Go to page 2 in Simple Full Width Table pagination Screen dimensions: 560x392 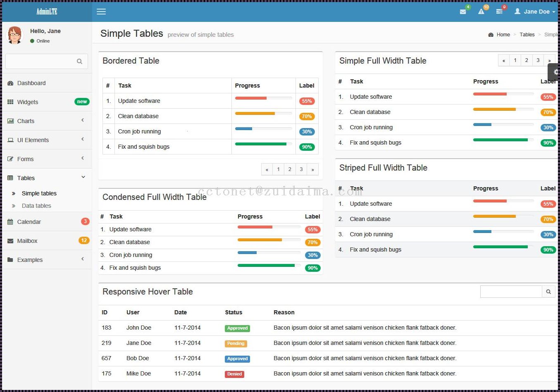coord(527,60)
